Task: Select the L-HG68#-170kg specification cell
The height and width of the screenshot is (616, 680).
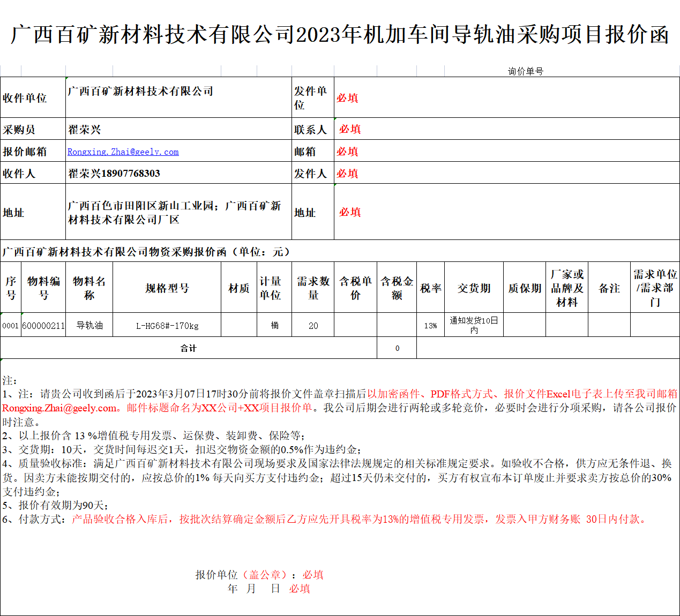Action: pyautogui.click(x=167, y=325)
